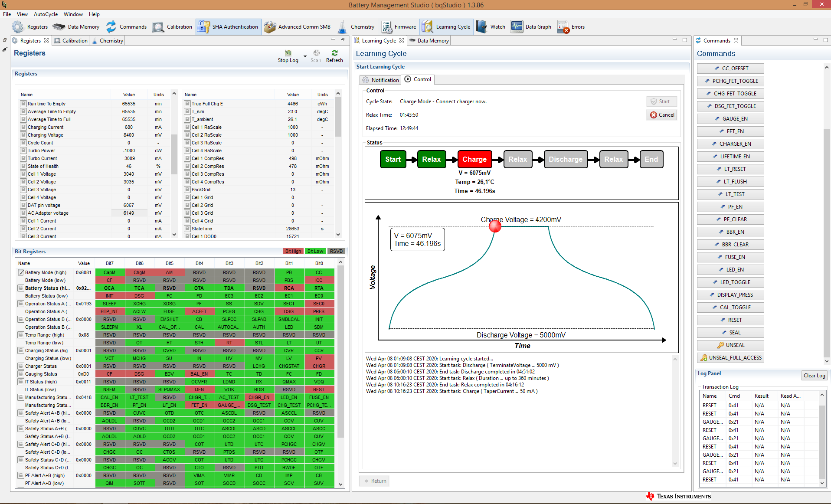Toggle the Charger Status row box

(x=20, y=366)
